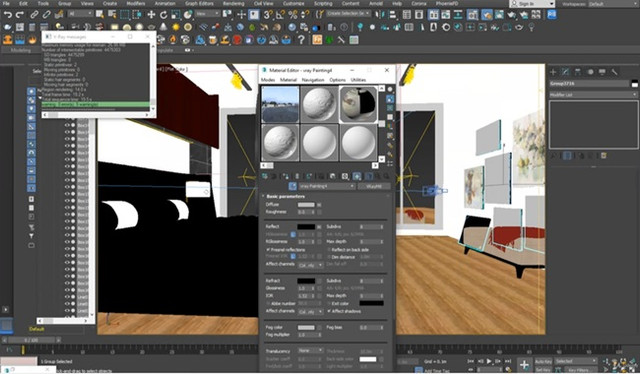Click the hammer utility icon in third toolbar row

point(341,40)
